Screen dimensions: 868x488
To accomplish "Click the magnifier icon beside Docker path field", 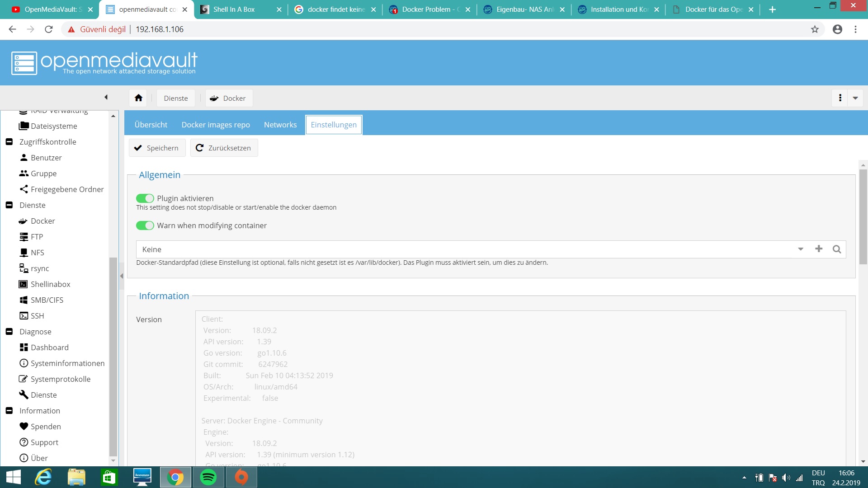I will tap(837, 249).
